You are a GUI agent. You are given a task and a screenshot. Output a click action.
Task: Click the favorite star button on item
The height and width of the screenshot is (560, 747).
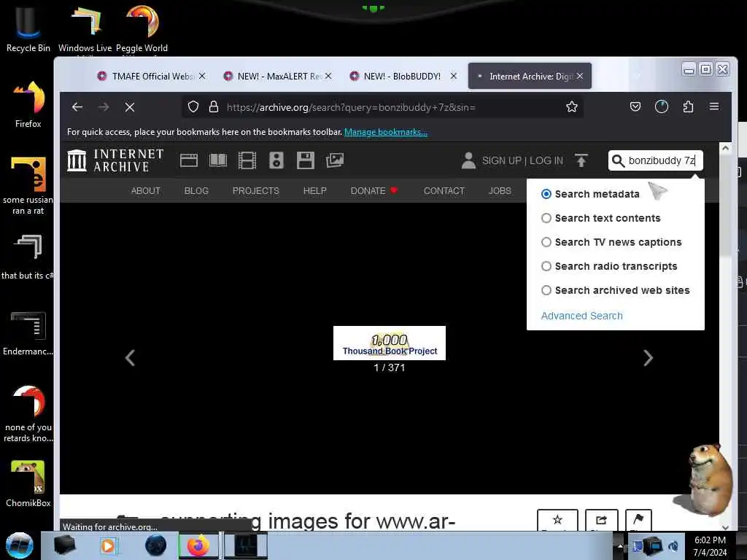[x=557, y=520]
